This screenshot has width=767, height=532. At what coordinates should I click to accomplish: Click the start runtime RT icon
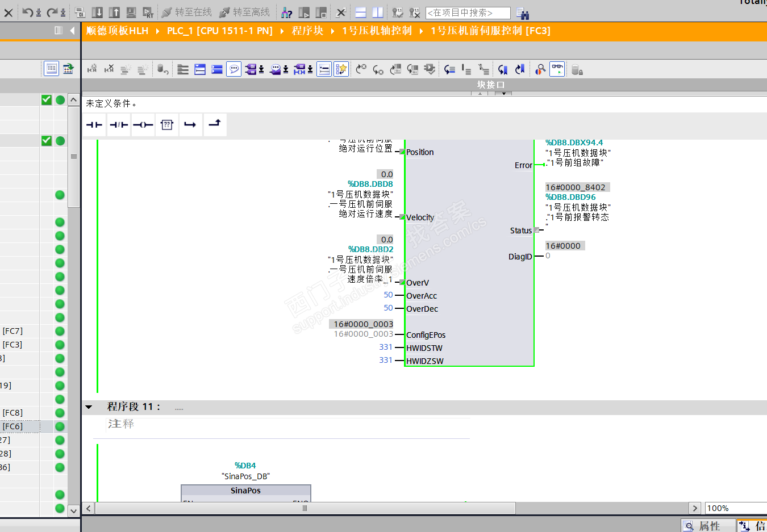[x=148, y=12]
